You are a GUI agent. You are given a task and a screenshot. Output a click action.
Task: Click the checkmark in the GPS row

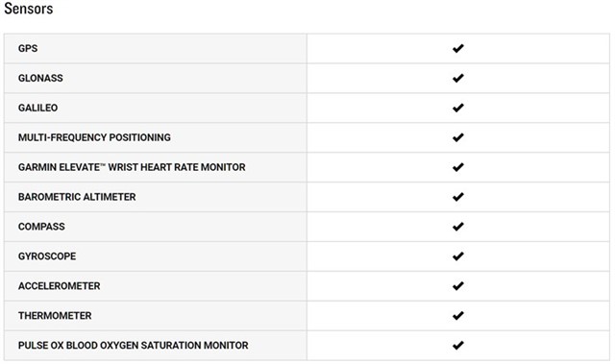click(x=457, y=48)
